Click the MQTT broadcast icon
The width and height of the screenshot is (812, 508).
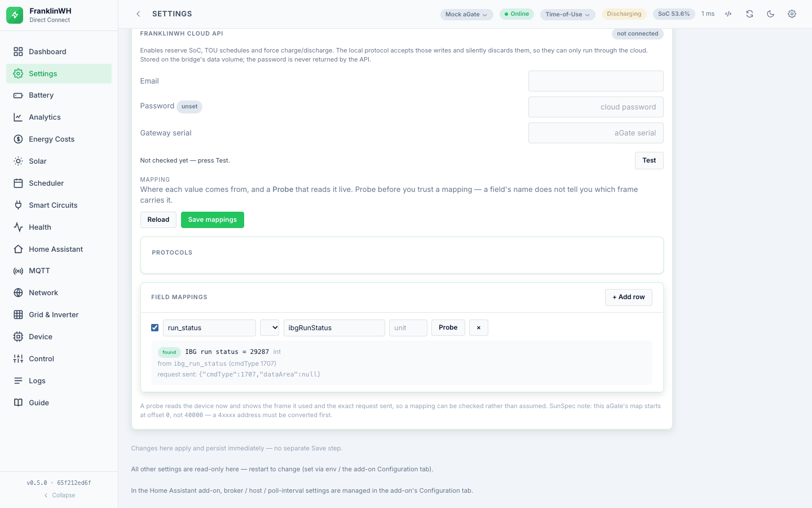tap(18, 271)
